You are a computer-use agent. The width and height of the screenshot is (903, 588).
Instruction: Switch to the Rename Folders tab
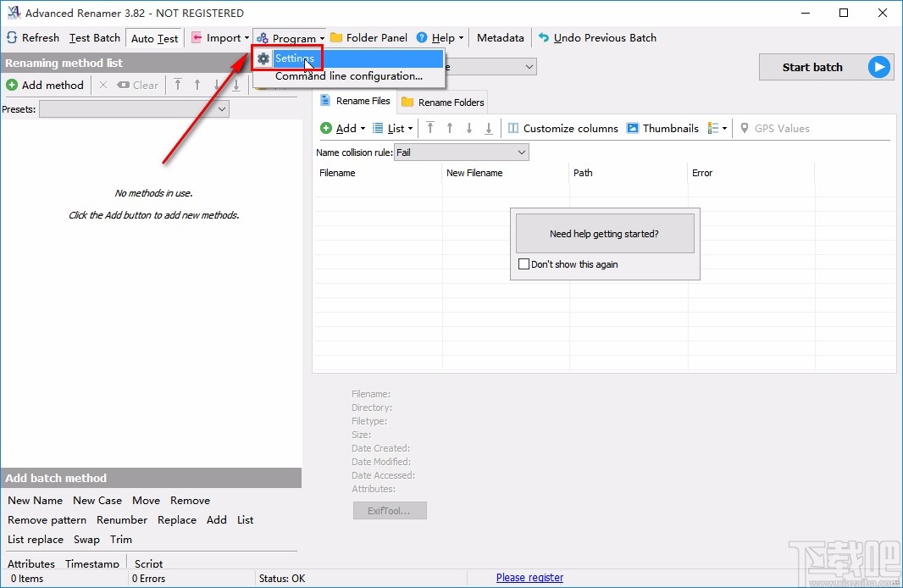pyautogui.click(x=443, y=103)
